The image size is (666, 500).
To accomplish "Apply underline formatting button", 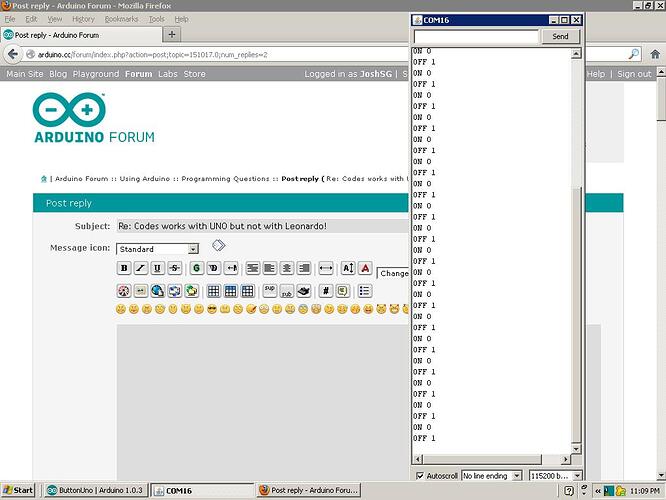I will tap(158, 268).
